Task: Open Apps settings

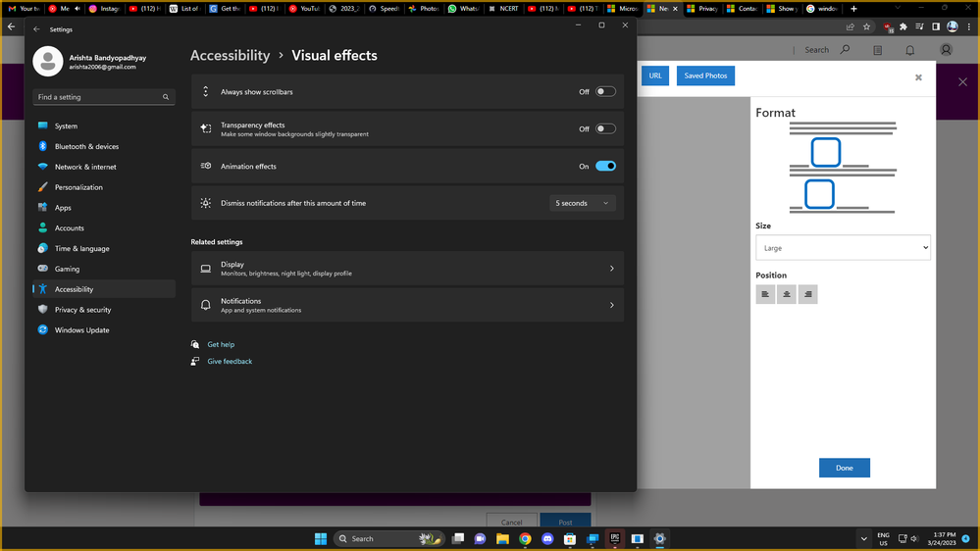Action: coord(104,208)
